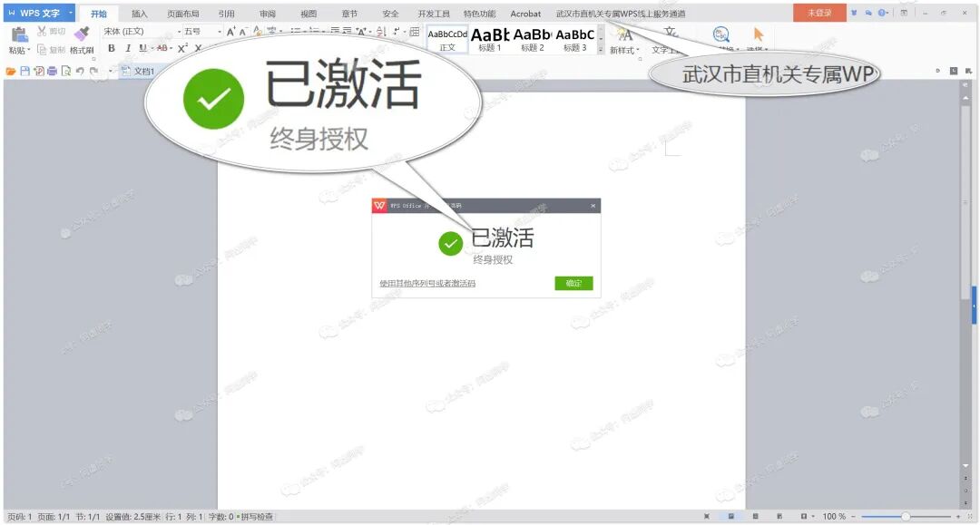Open the skin shirt icon in title bar
Viewport: 980px width, 525px height.
pos(854,13)
